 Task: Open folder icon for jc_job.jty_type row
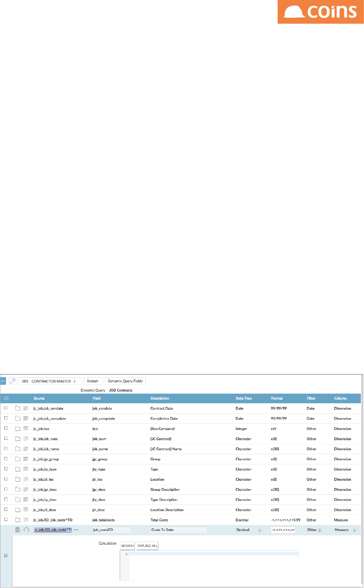tap(18, 469)
